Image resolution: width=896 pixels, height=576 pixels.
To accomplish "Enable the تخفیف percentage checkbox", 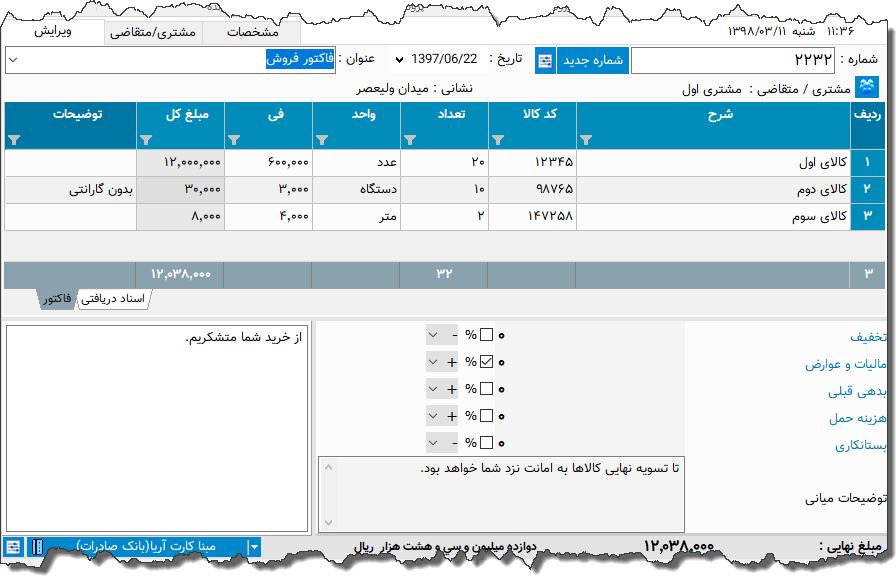I will [487, 335].
